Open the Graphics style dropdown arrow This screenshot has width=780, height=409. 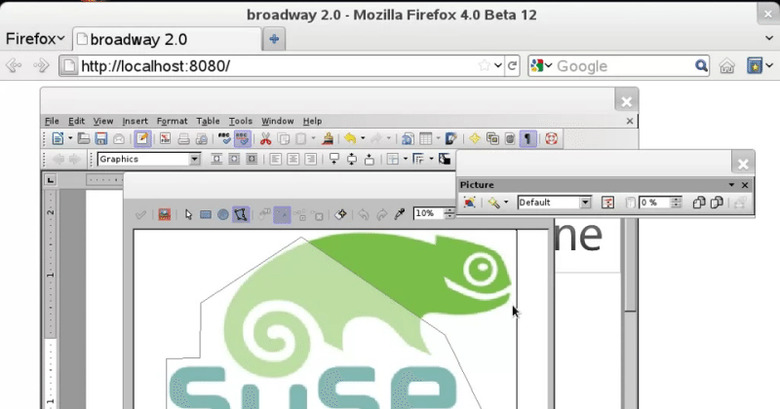pos(195,159)
